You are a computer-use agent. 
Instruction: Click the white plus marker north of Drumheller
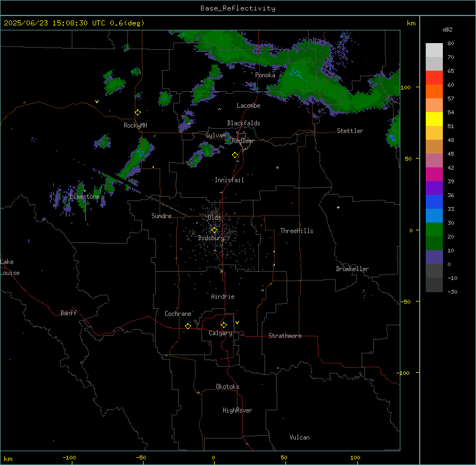[338, 207]
